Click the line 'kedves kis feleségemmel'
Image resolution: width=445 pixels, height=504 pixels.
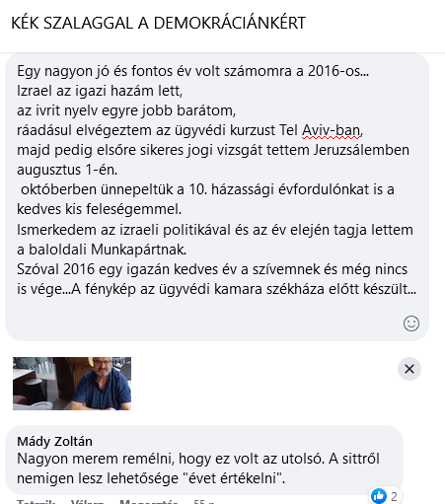coord(99,209)
